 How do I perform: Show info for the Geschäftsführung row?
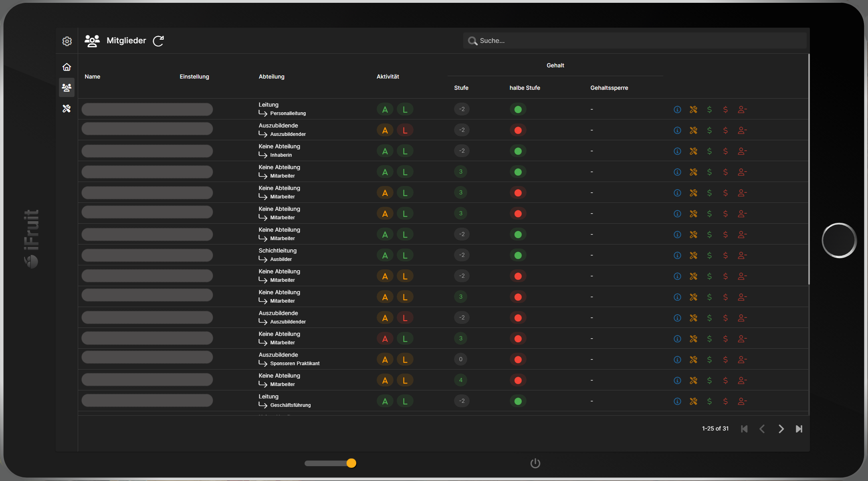[x=677, y=401]
